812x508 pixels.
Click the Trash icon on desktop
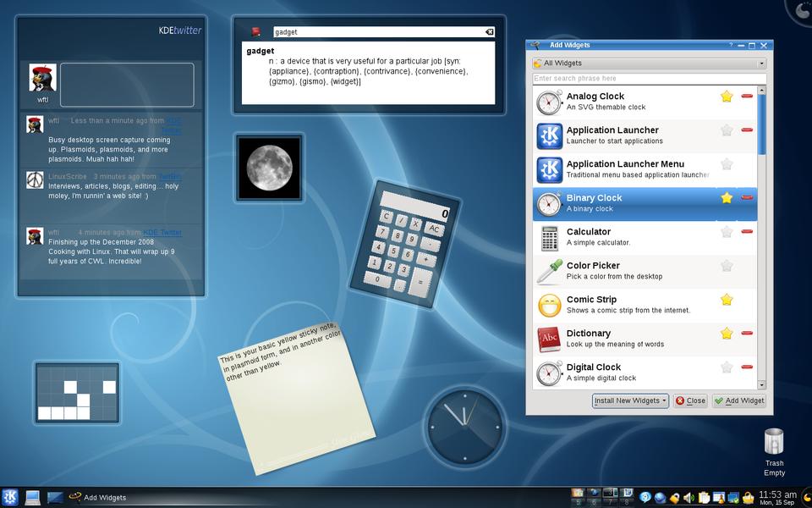(x=774, y=442)
